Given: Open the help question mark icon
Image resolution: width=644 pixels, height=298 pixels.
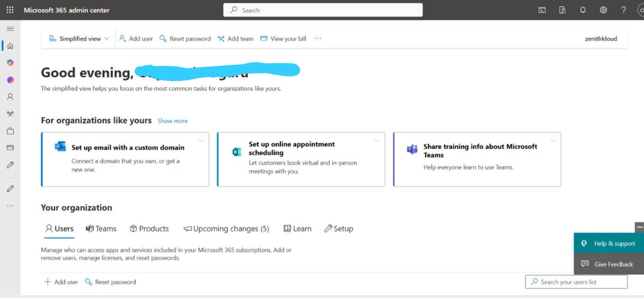Looking at the screenshot, I should point(624,10).
